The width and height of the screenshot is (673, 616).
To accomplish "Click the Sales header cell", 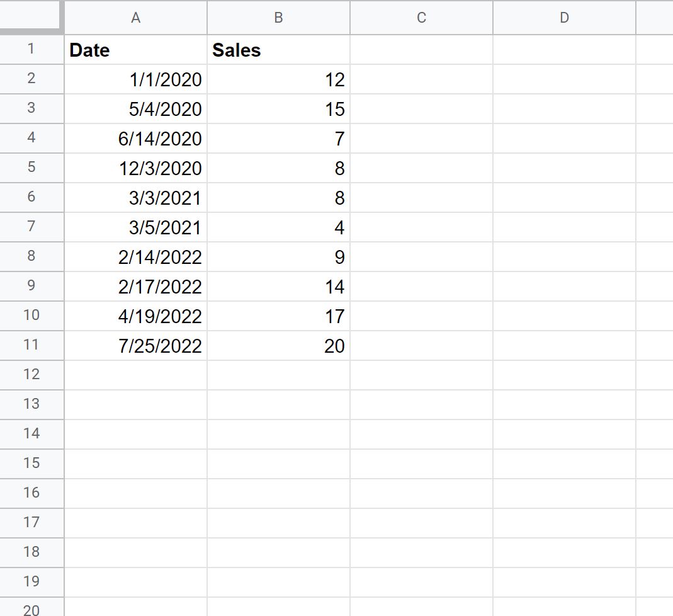I will [x=278, y=50].
